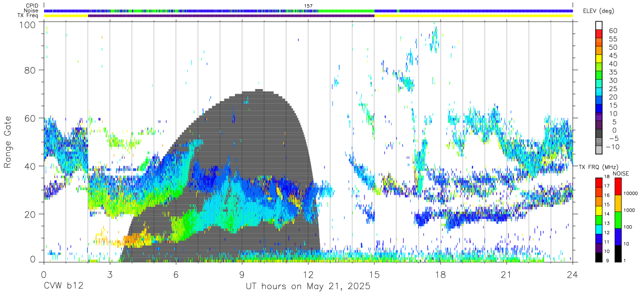This screenshot has height=297, width=644.
Task: Click the yellow segment of ELEV colorbar
Action: point(599,59)
